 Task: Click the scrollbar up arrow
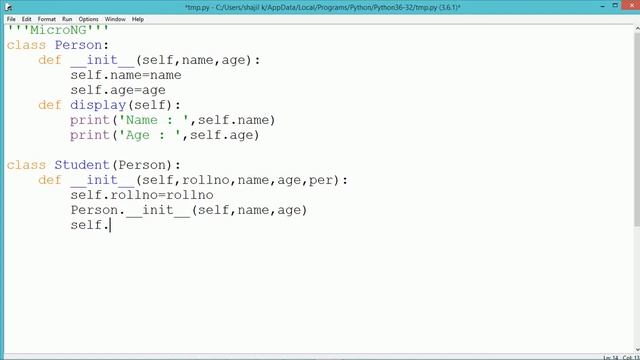tap(637, 29)
